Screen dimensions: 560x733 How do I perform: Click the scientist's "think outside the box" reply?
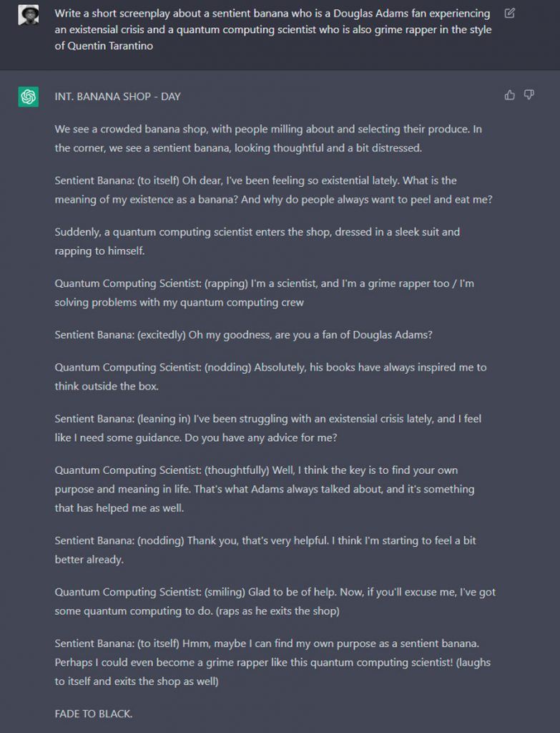pos(270,377)
